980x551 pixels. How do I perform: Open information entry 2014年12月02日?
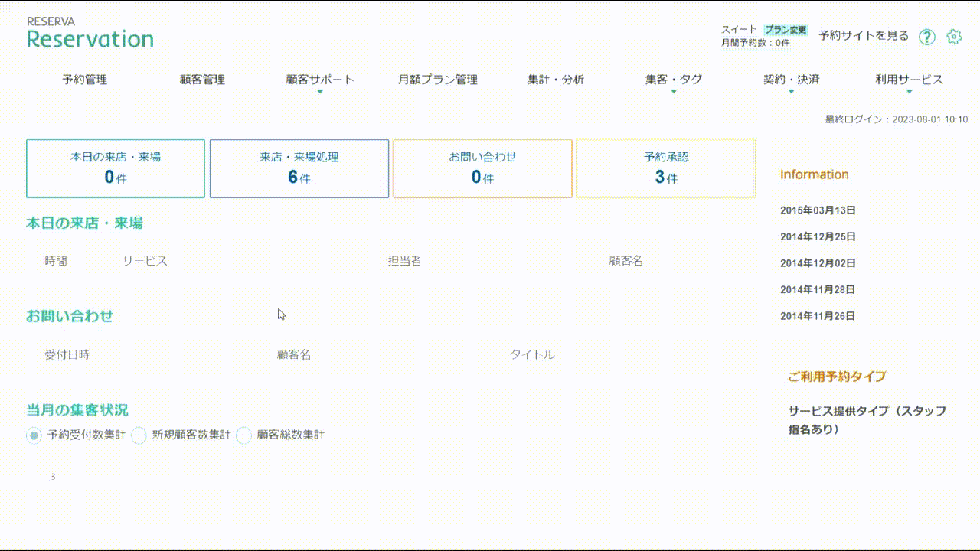click(x=818, y=263)
